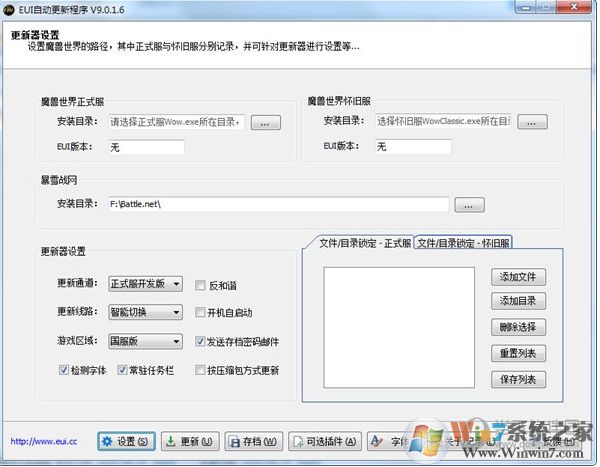600x467 pixels.
Task: Click the 重置列表 button
Action: click(518, 353)
